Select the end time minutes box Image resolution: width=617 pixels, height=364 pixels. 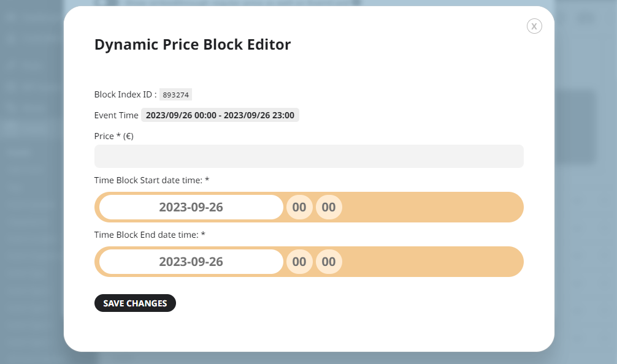click(x=329, y=262)
